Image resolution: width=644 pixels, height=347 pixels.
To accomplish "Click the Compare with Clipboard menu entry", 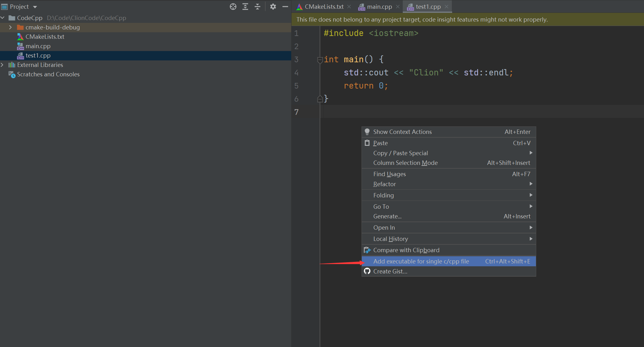I will coord(406,250).
